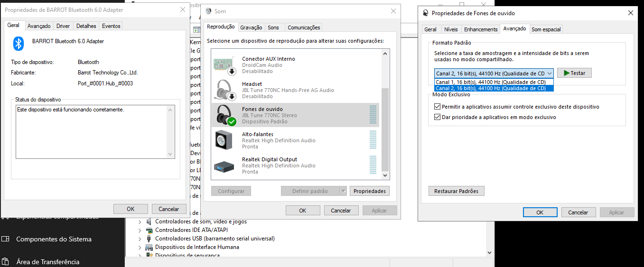Close the Propriedades de Fones de ouvido window

coord(630,13)
